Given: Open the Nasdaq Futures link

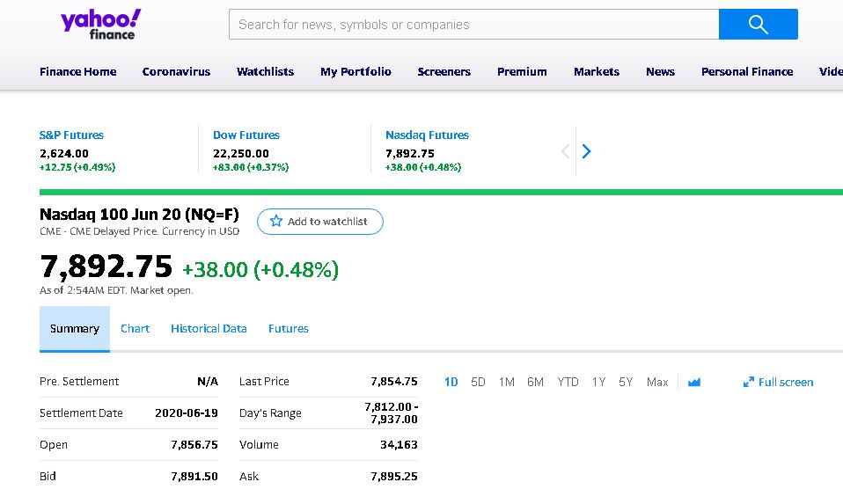Looking at the screenshot, I should (x=427, y=135).
